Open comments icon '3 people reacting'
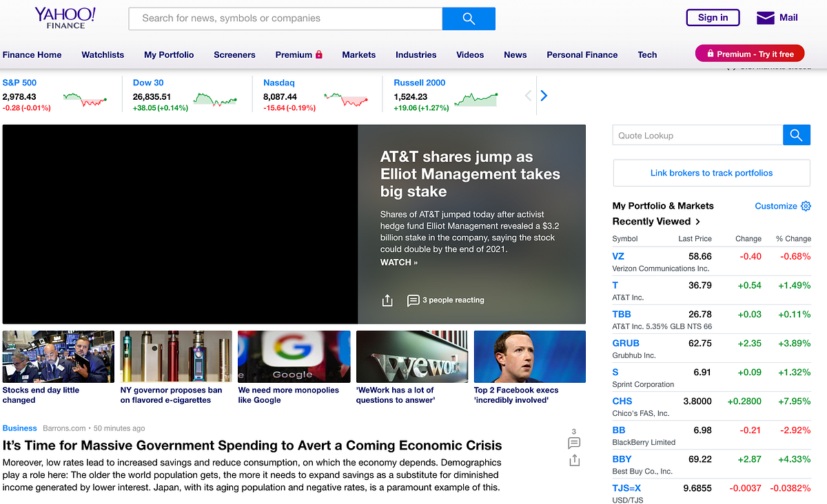 (x=413, y=300)
